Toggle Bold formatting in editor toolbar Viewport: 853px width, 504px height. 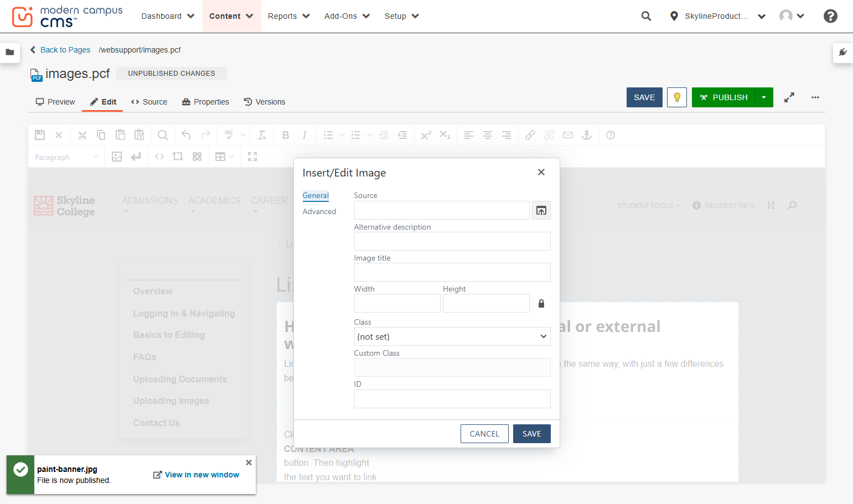click(x=286, y=135)
